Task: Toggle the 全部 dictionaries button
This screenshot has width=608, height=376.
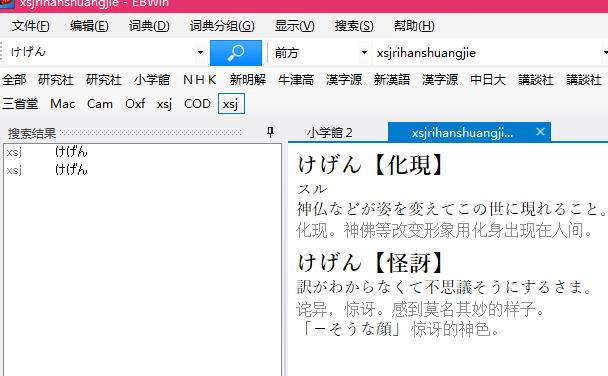Action: (x=14, y=80)
